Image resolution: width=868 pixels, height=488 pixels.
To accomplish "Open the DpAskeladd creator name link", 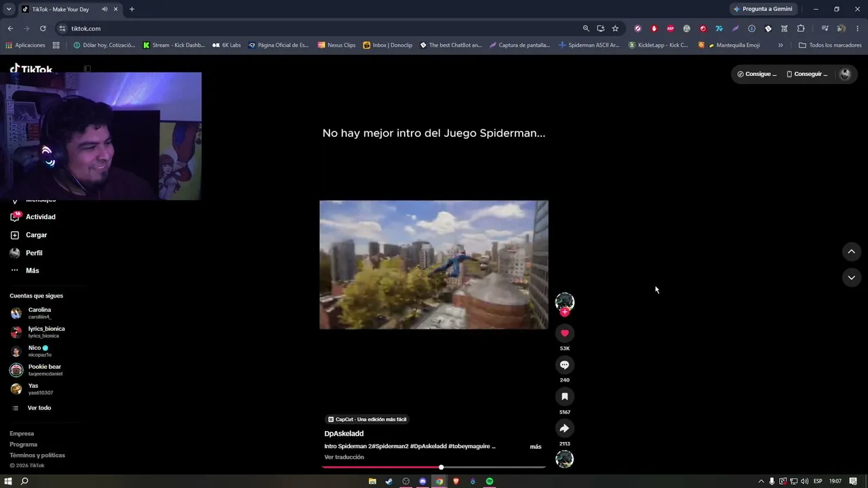I will click(344, 434).
